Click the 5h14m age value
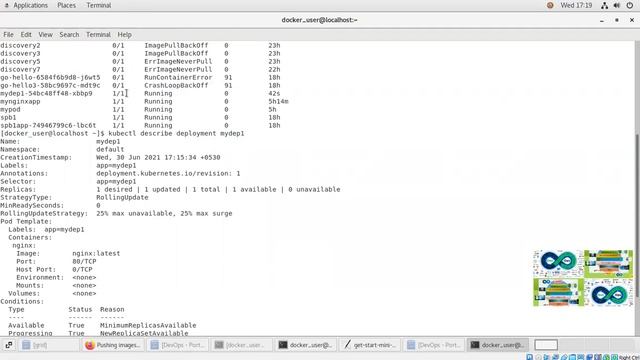The height and width of the screenshot is (360, 640). pos(278,101)
